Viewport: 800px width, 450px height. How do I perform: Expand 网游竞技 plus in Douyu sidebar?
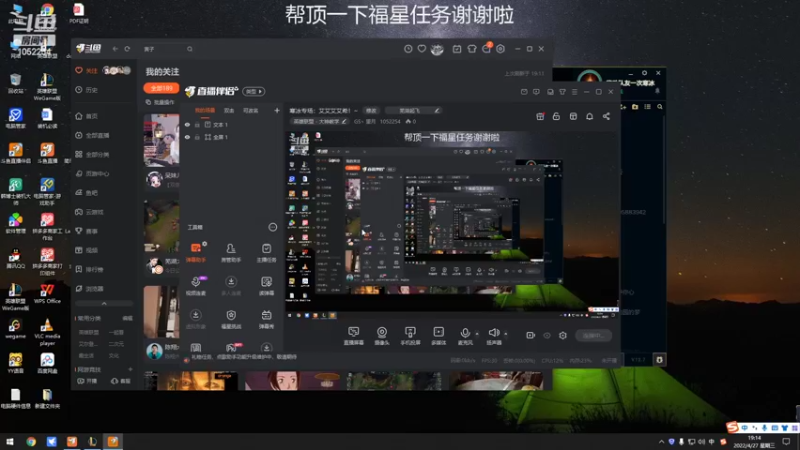(x=130, y=369)
